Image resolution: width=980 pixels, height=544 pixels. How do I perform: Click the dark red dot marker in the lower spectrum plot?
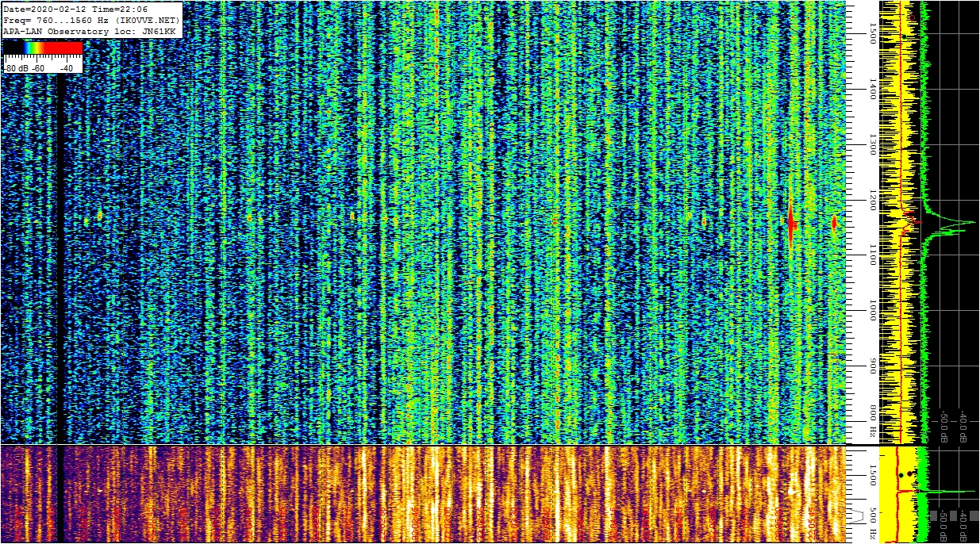point(909,473)
